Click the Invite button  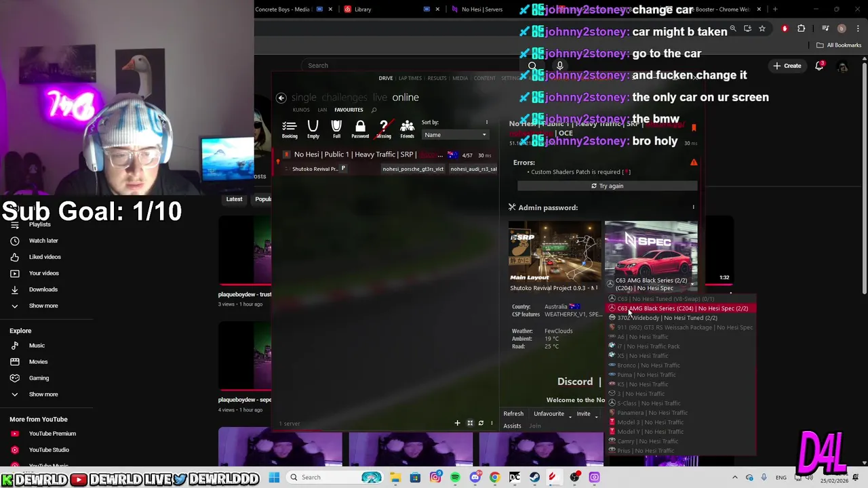583,414
